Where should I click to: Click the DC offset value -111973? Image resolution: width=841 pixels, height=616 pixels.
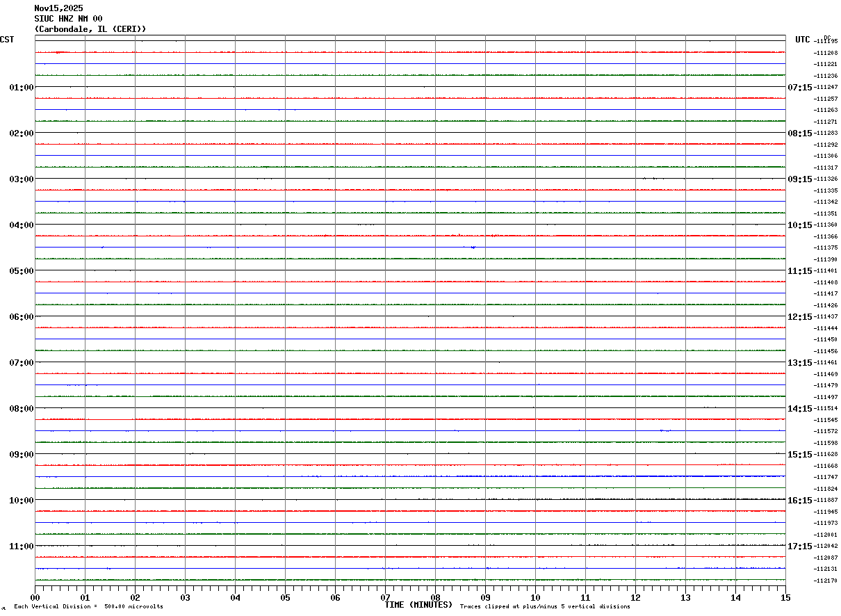[825, 524]
